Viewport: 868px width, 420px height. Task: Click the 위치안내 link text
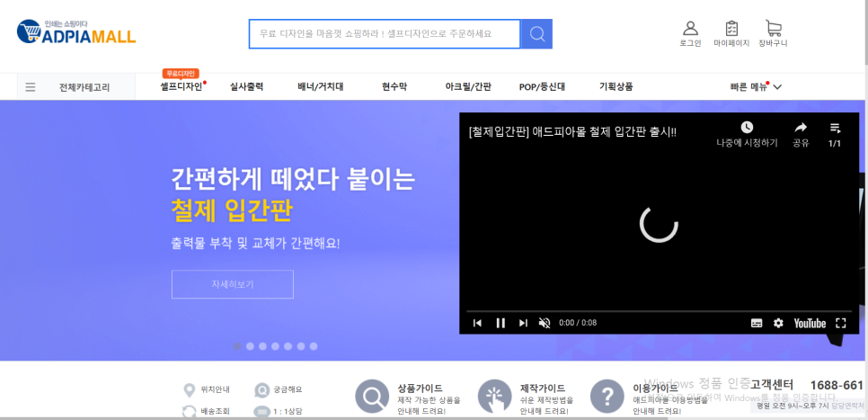pyautogui.click(x=216, y=389)
